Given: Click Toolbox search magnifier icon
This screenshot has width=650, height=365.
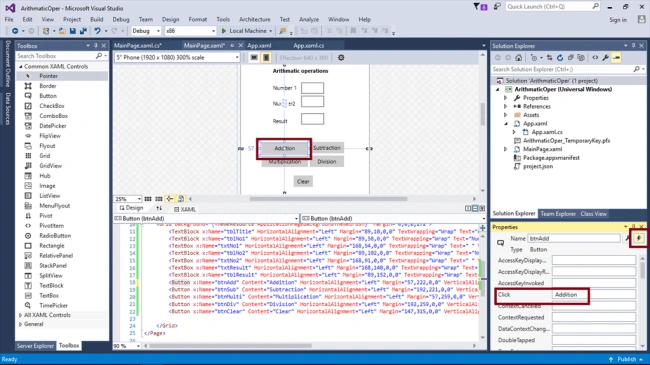Looking at the screenshot, I should (99, 56).
